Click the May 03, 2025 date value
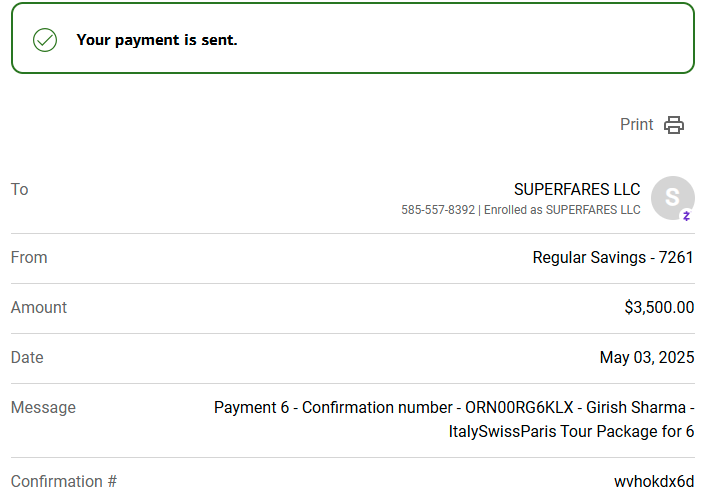Viewport: 716px width, 496px height. (x=647, y=357)
